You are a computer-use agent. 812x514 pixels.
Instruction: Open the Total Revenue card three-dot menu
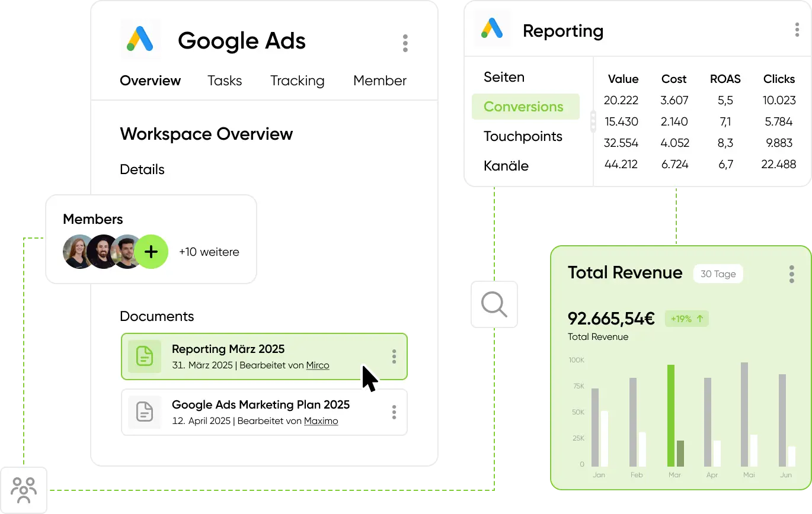coord(792,274)
